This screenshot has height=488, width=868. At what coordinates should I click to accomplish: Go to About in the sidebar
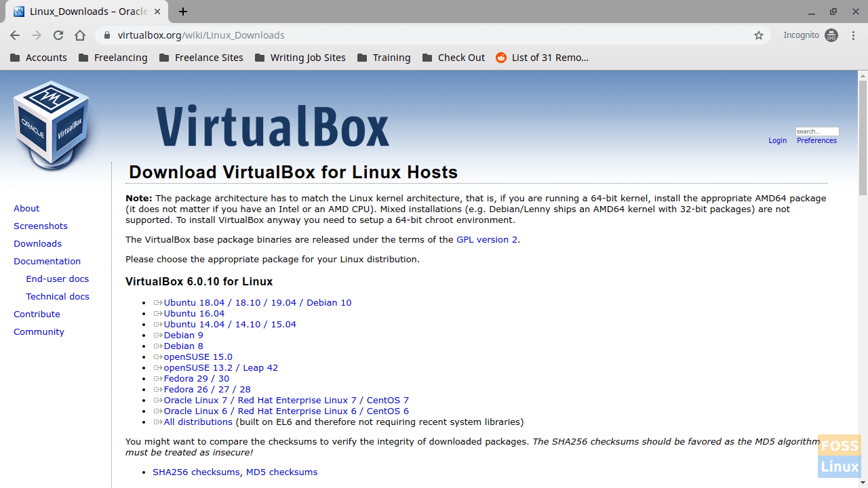26,208
